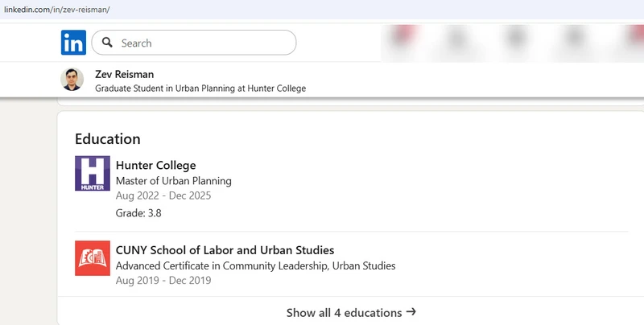Click the Hunter College purple logo

(x=92, y=173)
